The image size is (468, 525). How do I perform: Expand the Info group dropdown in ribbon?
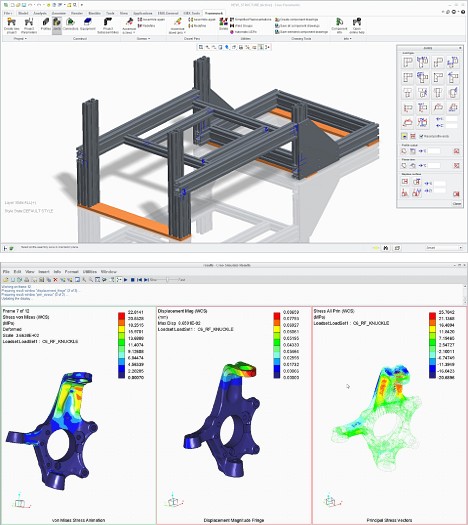point(347,39)
